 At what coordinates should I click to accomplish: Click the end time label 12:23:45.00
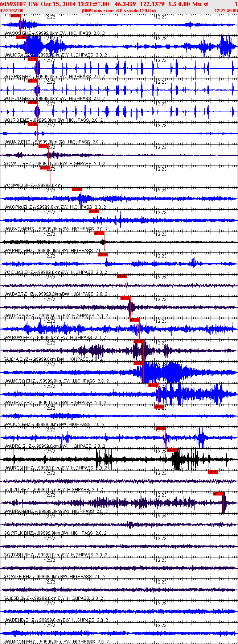click(x=226, y=11)
